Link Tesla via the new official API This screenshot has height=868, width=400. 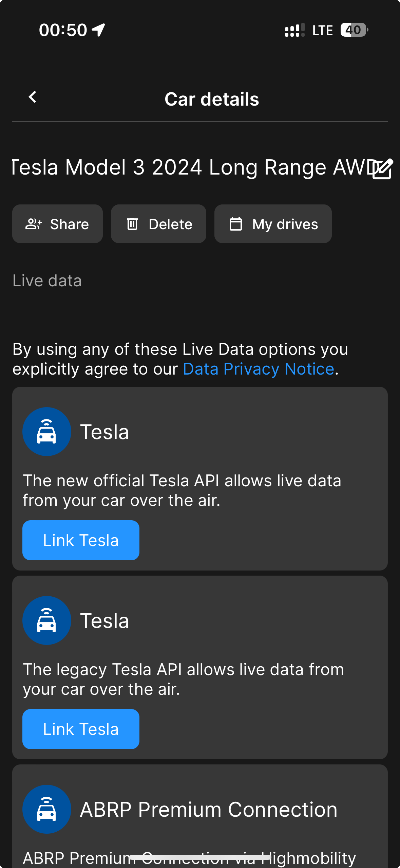[81, 540]
